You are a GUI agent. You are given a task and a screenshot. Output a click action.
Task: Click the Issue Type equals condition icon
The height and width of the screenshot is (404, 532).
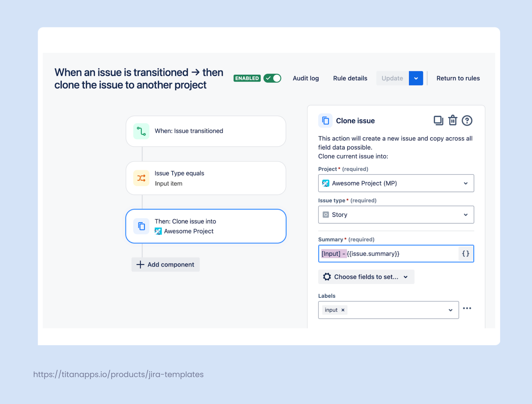pos(141,178)
